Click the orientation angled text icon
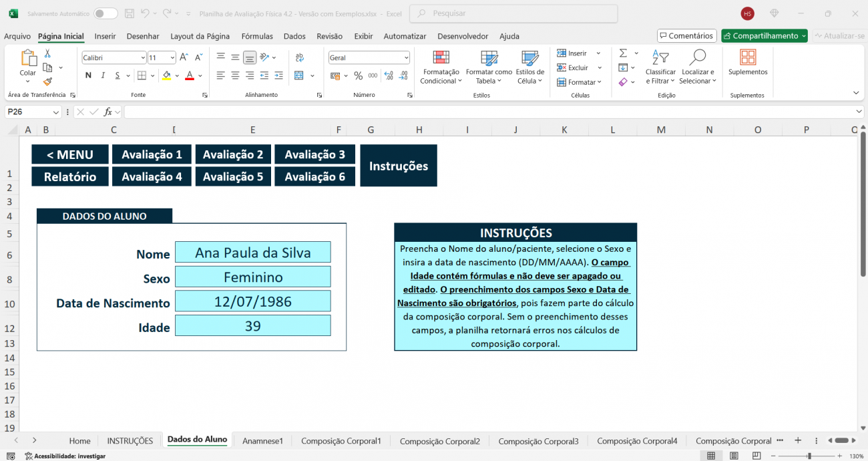The image size is (868, 461). 264,57
